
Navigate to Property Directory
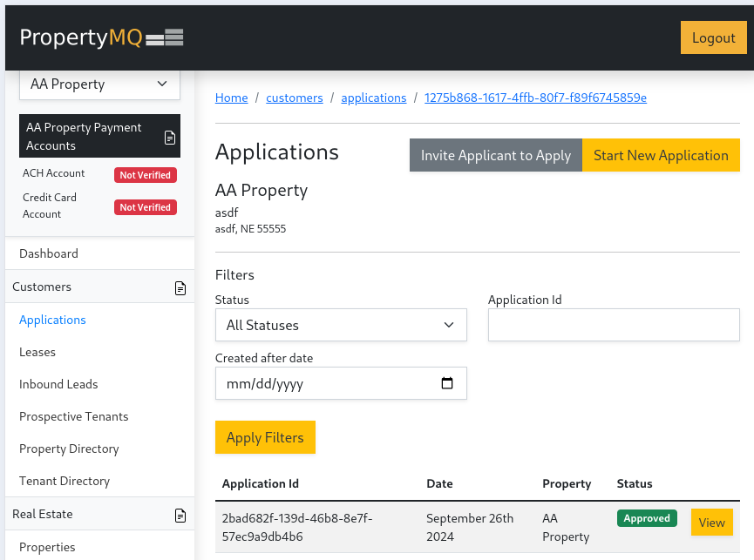69,449
